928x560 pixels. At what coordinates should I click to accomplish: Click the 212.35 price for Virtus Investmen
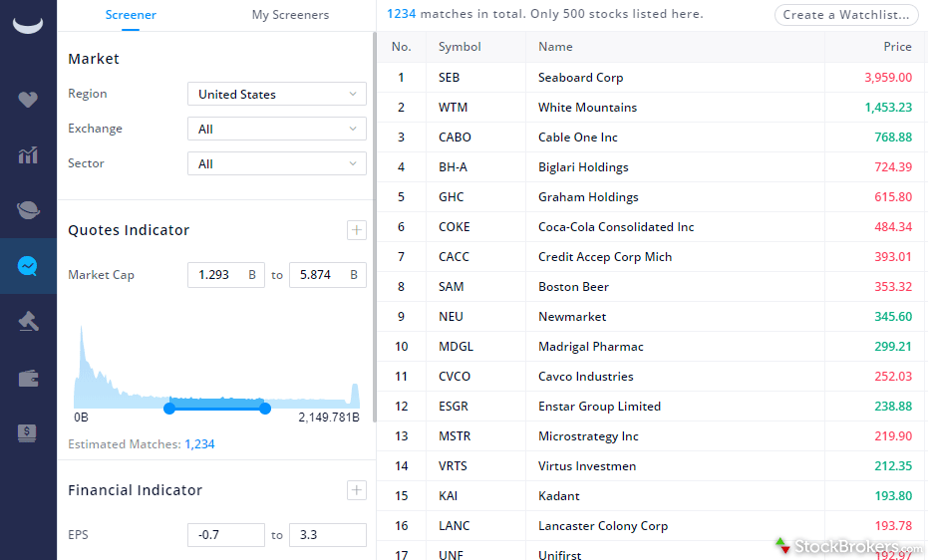click(x=893, y=466)
